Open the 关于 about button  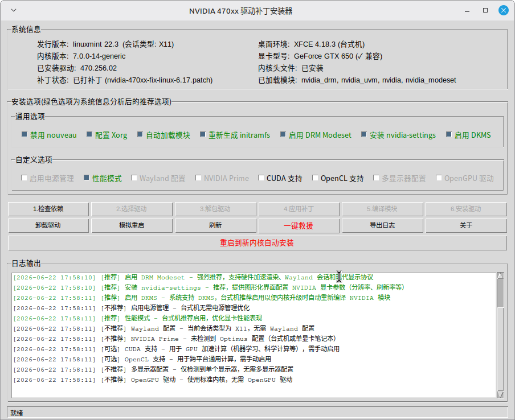pos(466,226)
